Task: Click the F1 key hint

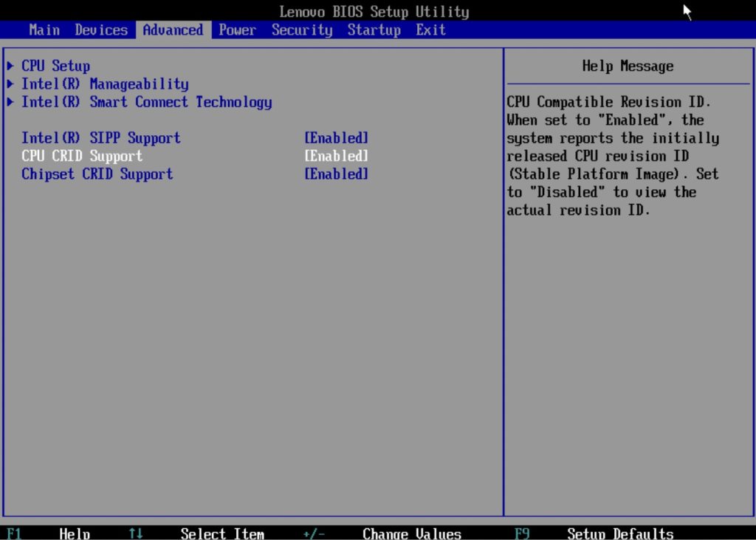Action: click(x=14, y=534)
